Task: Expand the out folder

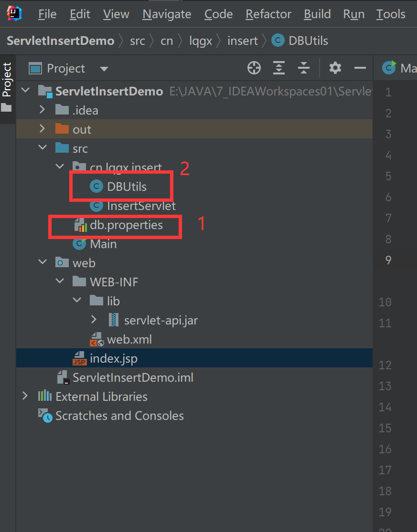Action: [x=42, y=128]
